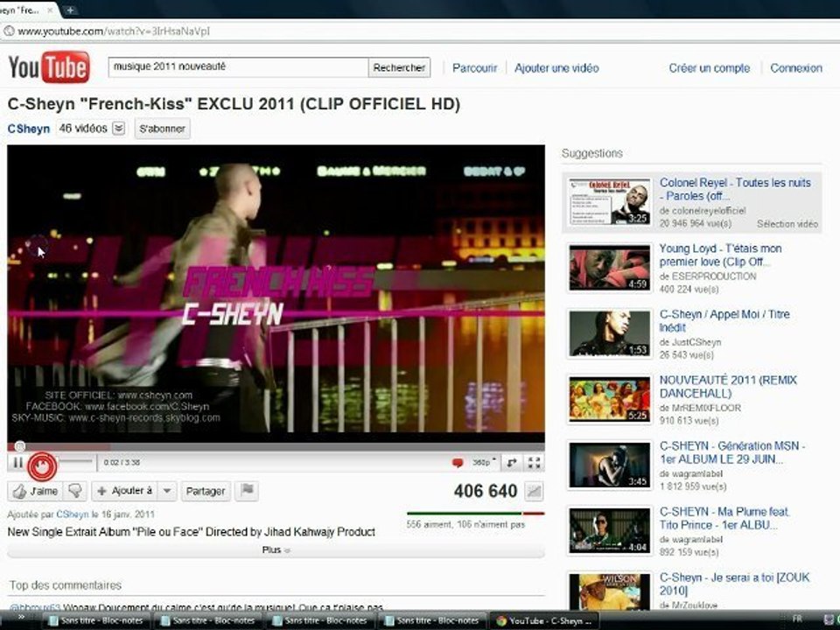The image size is (840, 630).
Task: Click the YouTube logo
Action: [49, 67]
